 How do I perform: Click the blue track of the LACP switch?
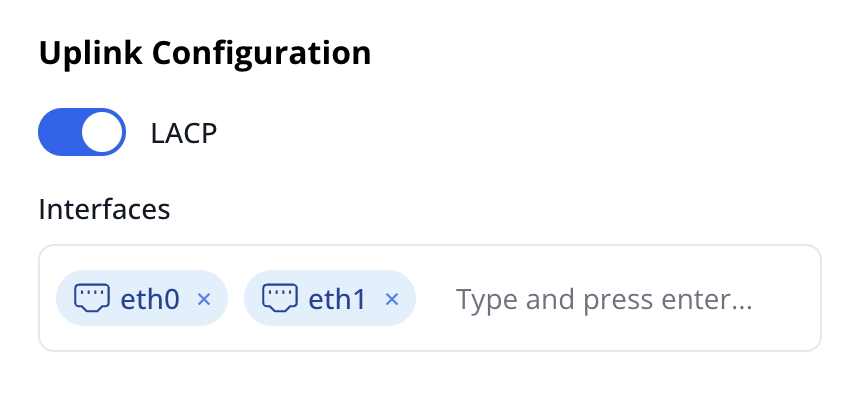pos(58,133)
